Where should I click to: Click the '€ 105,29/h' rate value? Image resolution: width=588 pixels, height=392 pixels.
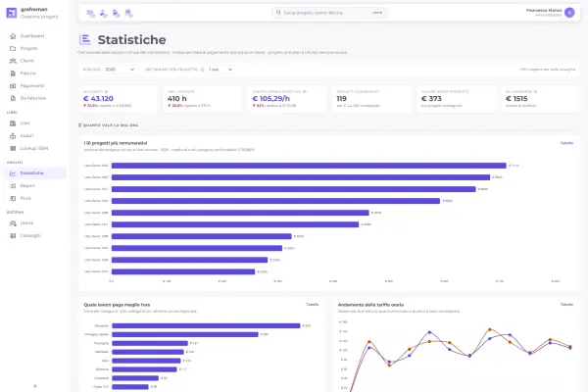click(x=270, y=99)
